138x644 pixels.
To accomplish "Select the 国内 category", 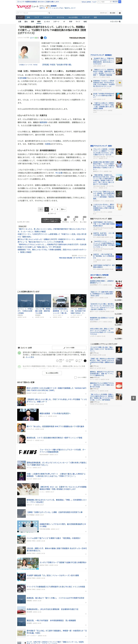I will [26, 21].
